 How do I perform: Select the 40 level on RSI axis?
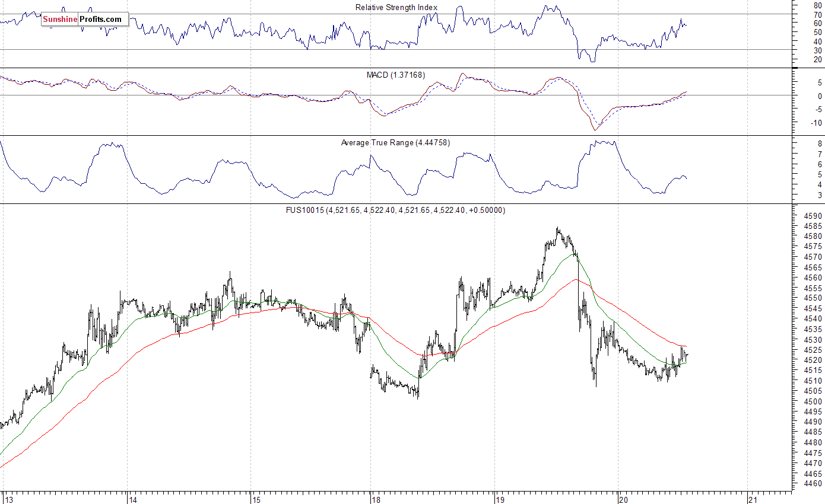(818, 41)
